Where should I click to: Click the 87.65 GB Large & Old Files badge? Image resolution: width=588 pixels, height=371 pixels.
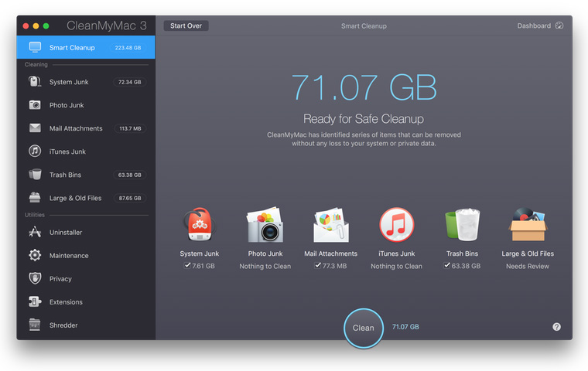(x=130, y=198)
